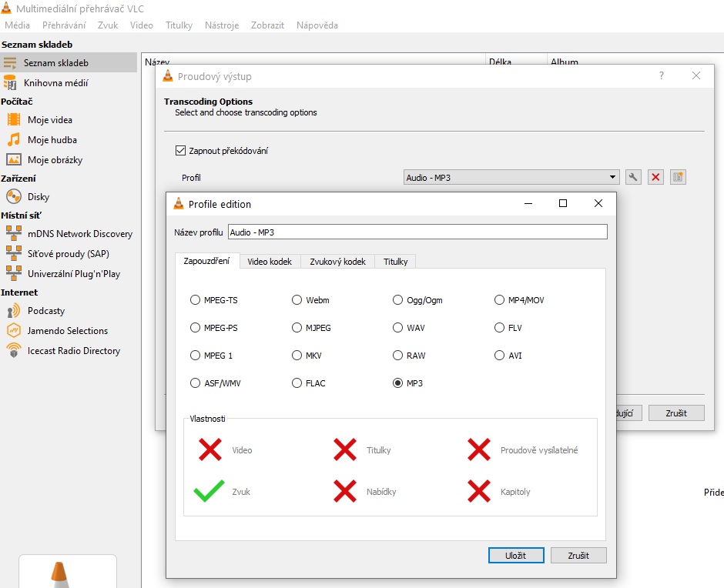Close the Profile edition window

[x=598, y=203]
